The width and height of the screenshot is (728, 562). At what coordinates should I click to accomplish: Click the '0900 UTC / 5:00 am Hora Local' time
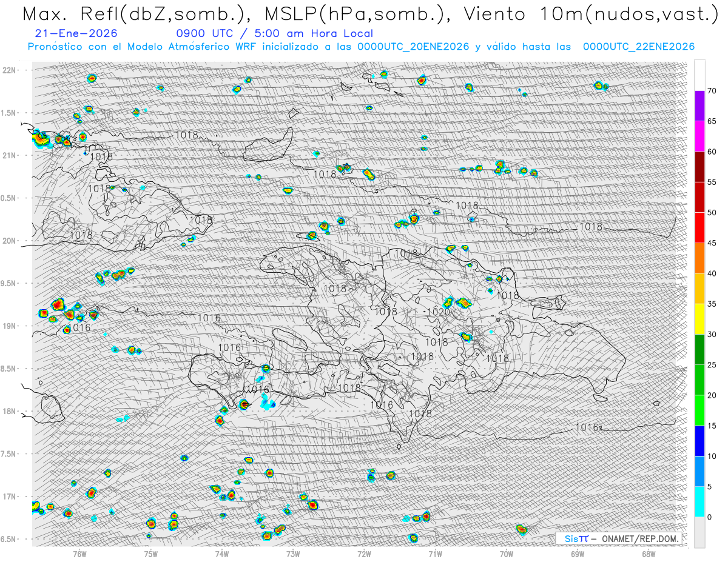click(274, 34)
